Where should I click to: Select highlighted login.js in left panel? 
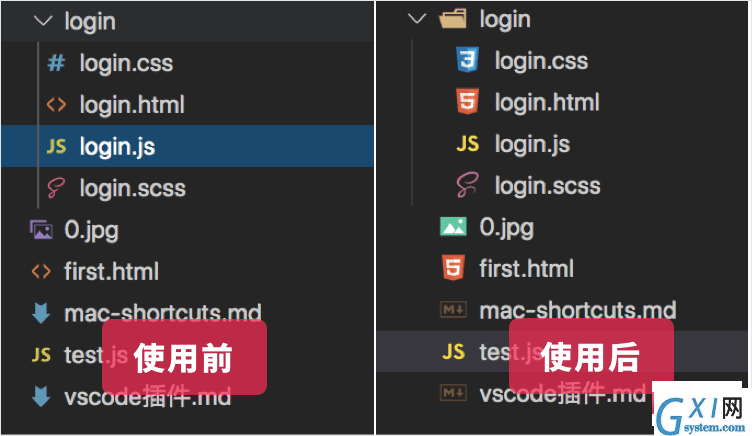click(188, 146)
